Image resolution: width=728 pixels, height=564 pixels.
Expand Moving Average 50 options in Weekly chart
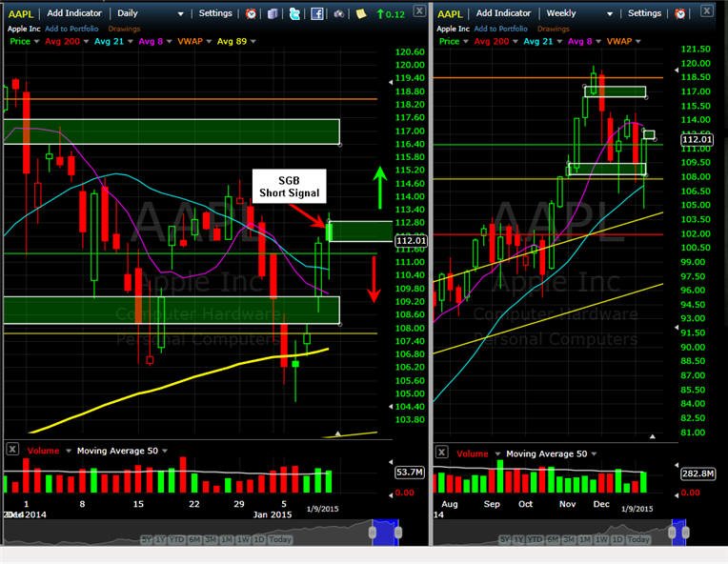[x=594, y=453]
